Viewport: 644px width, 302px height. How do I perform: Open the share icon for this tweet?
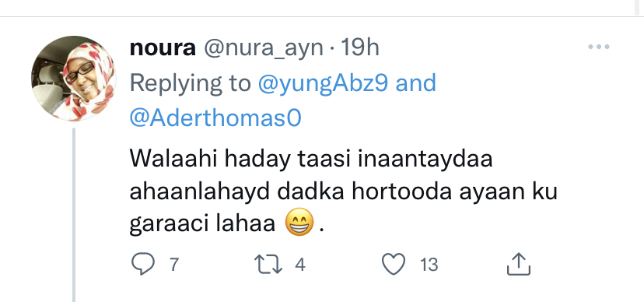point(519,264)
